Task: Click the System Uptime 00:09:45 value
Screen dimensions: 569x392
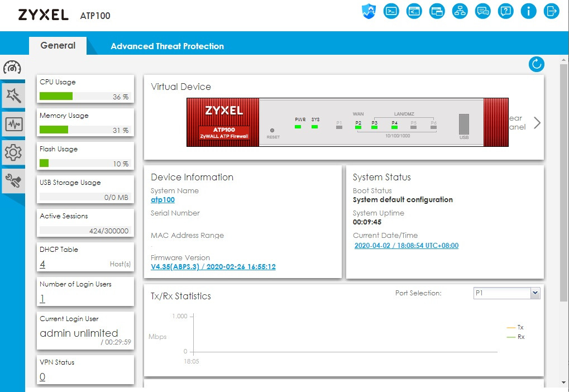Action: click(367, 222)
